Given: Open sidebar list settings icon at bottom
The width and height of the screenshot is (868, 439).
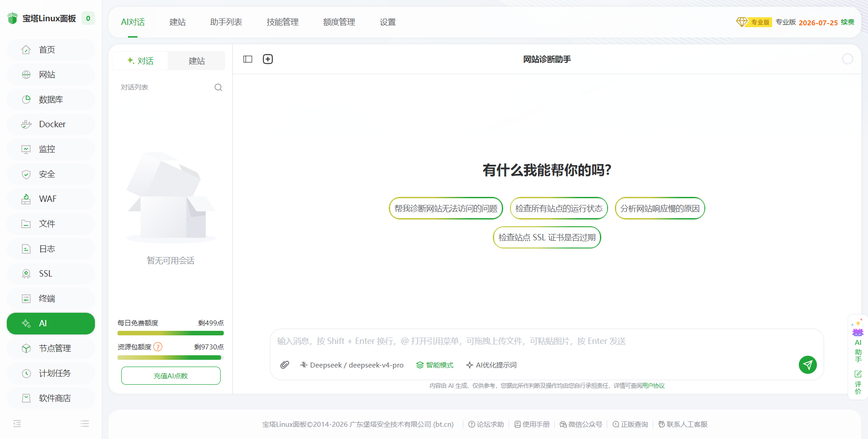Looking at the screenshot, I should click(85, 424).
